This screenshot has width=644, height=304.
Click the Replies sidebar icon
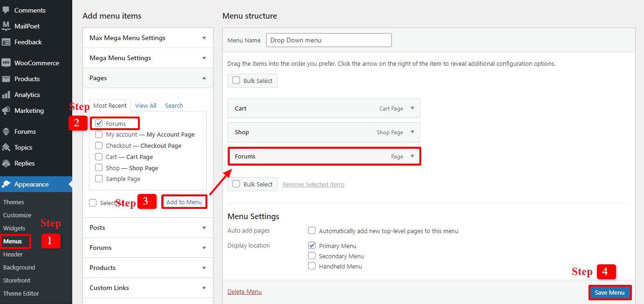click(6, 163)
